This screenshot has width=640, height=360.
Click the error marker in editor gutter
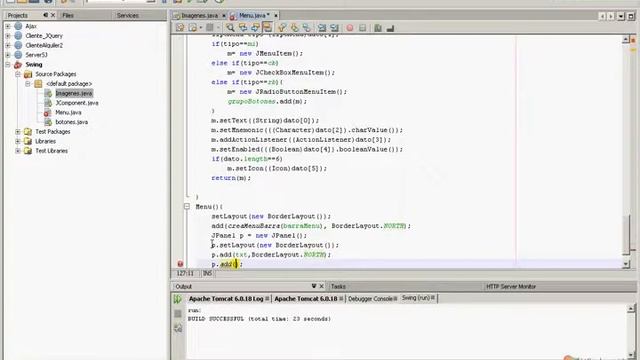click(180, 264)
